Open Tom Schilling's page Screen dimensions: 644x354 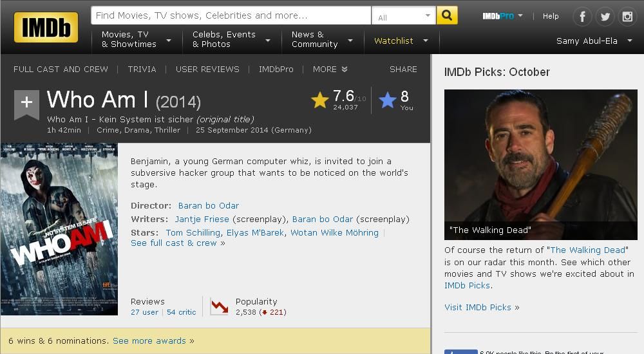[193, 233]
